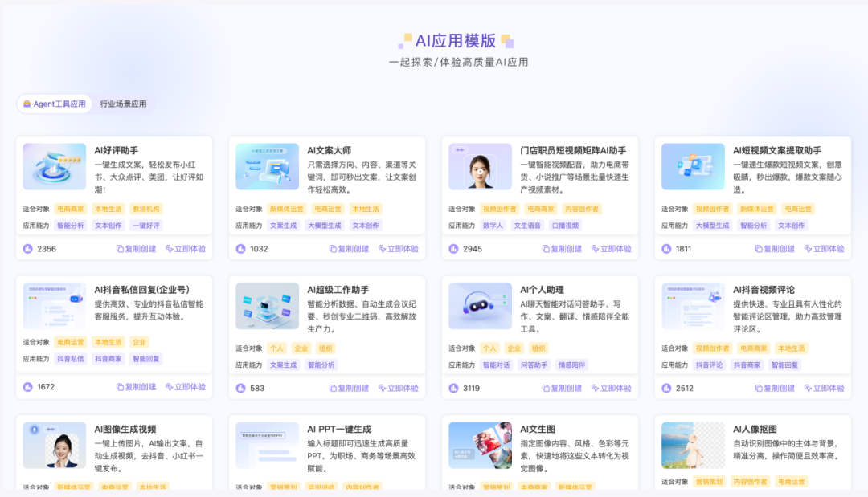
Task: Open the AI人像抠图 title
Action: (755, 429)
